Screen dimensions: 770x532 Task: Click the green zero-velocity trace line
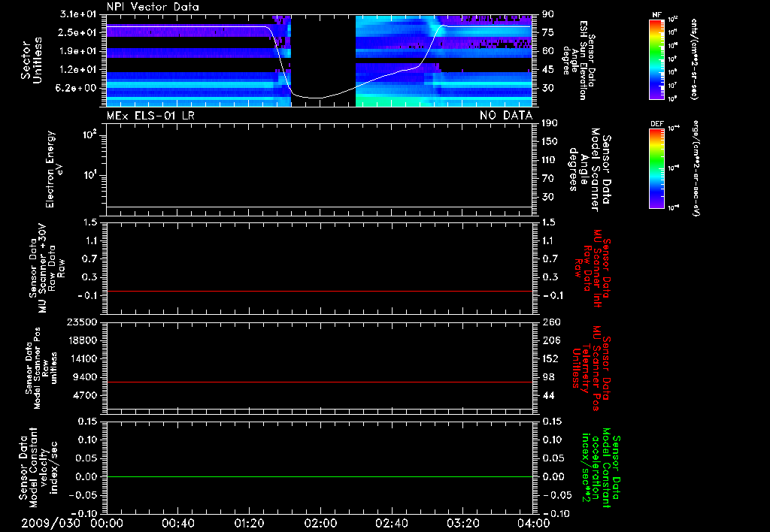320,476
